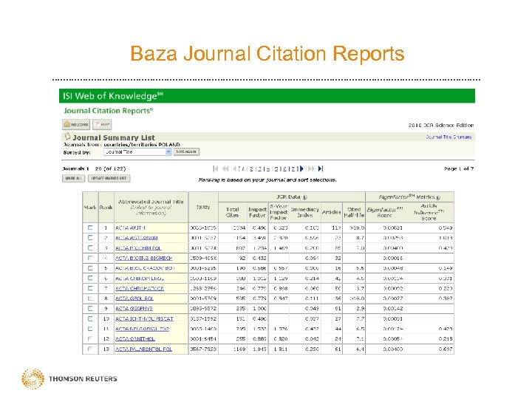Viewport: 532px width, 399px height.
Task: Open journal ACTA ORNITHOL link
Action: click(135, 339)
